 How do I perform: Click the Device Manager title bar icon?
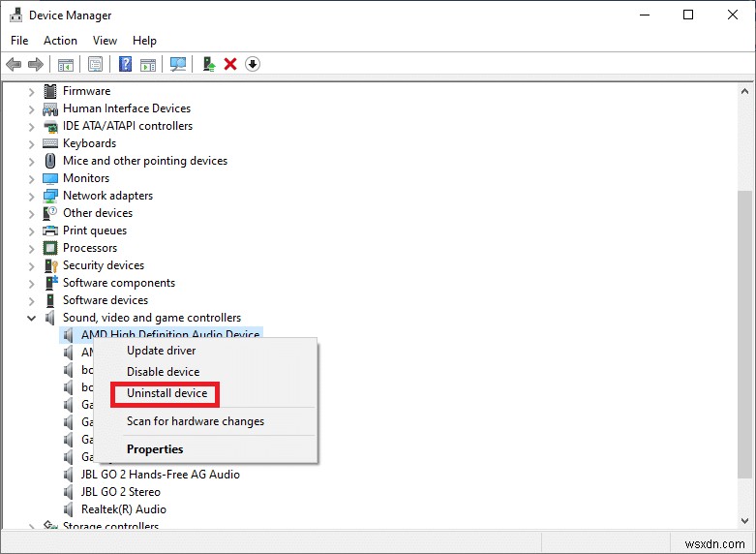[15, 15]
